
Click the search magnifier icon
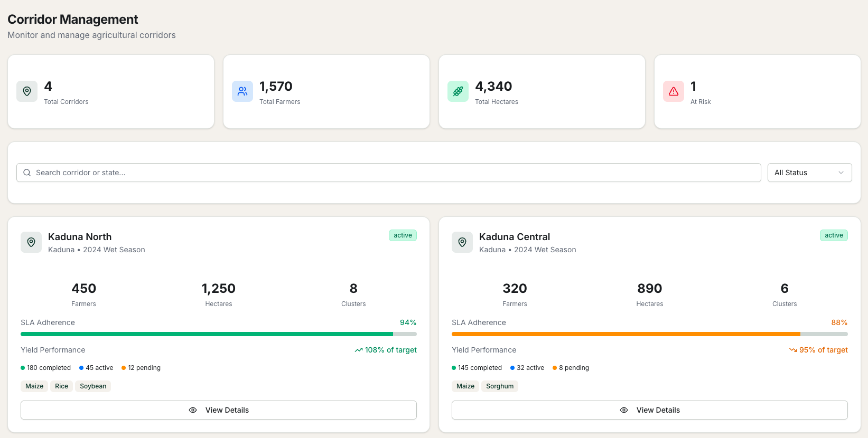(x=27, y=173)
